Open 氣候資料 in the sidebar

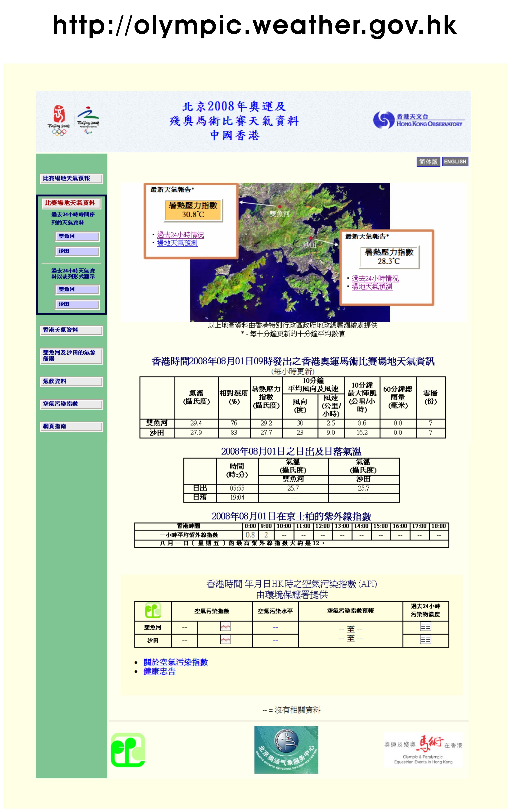coord(72,382)
